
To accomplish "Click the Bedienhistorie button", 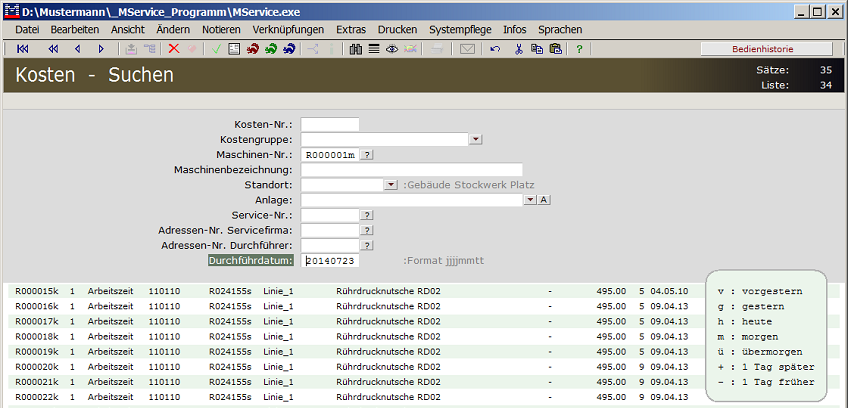I will (765, 48).
